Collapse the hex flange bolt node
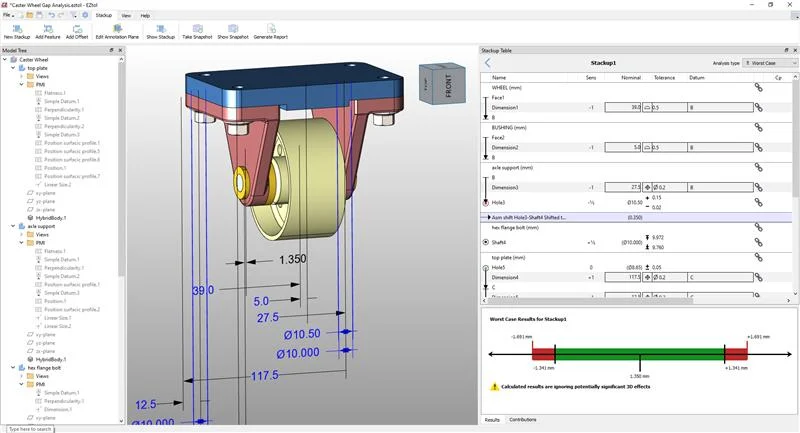This screenshot has height=433, width=800. tap(13, 368)
